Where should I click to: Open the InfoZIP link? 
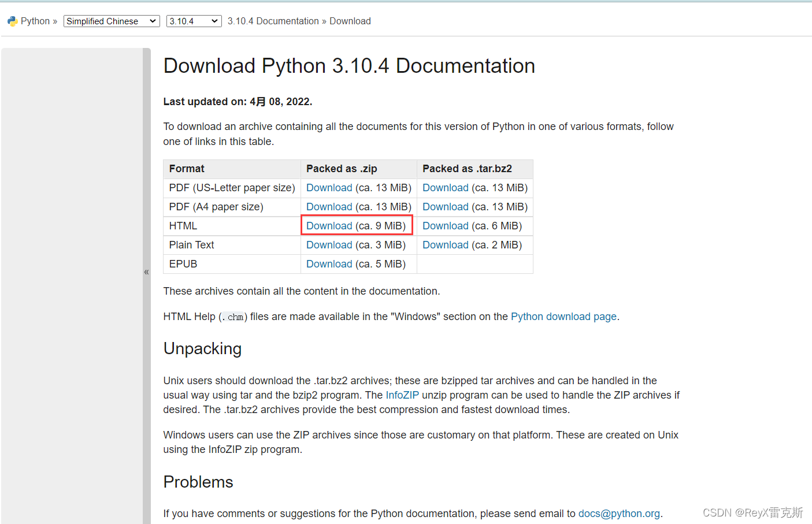tap(402, 395)
